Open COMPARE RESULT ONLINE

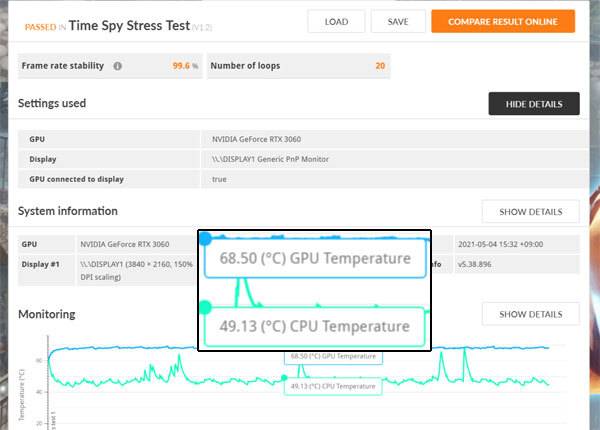tap(503, 21)
